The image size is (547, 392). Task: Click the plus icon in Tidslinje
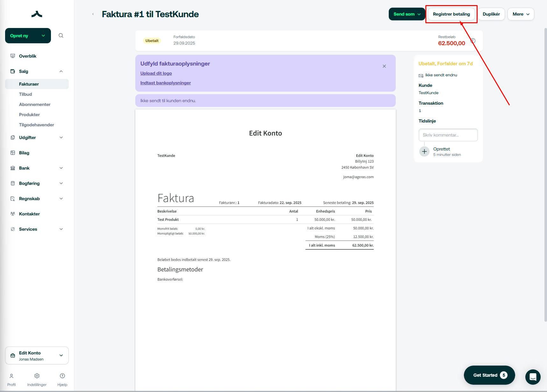pyautogui.click(x=424, y=151)
